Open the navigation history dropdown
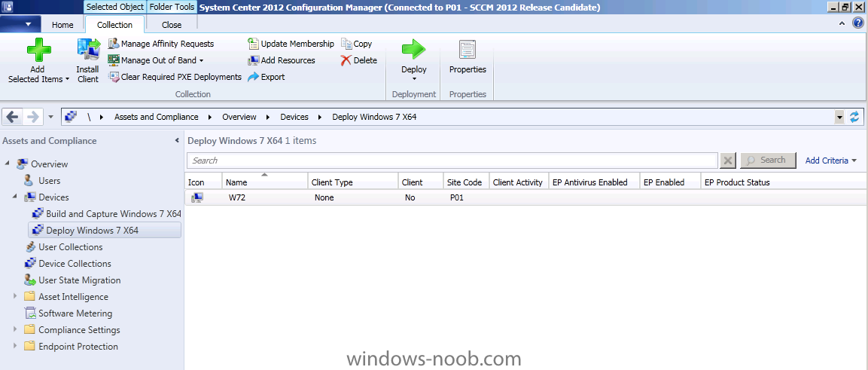 pos(51,117)
